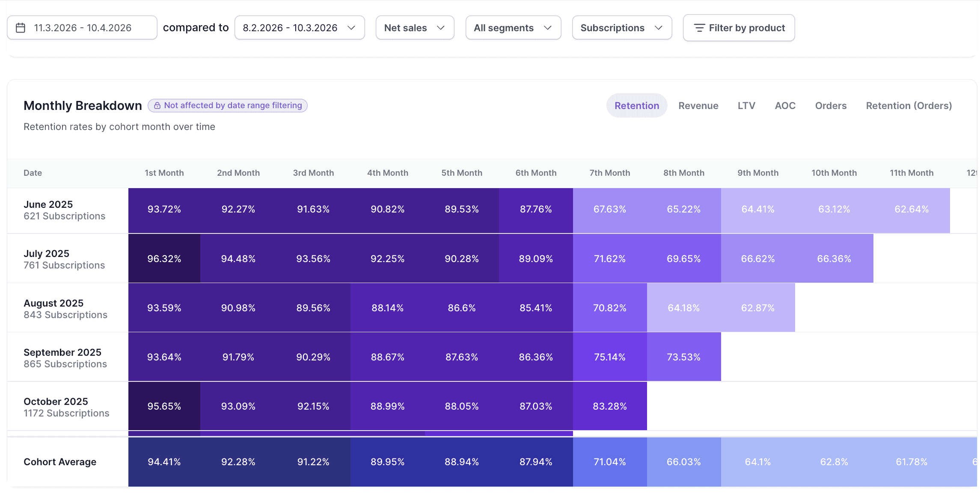Click the 7th Month column header
This screenshot has height=496, width=980.
[x=609, y=173]
